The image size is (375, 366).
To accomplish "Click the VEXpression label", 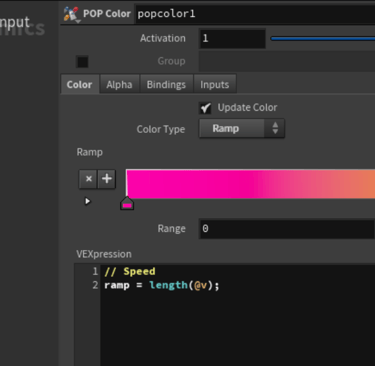I will pos(104,254).
